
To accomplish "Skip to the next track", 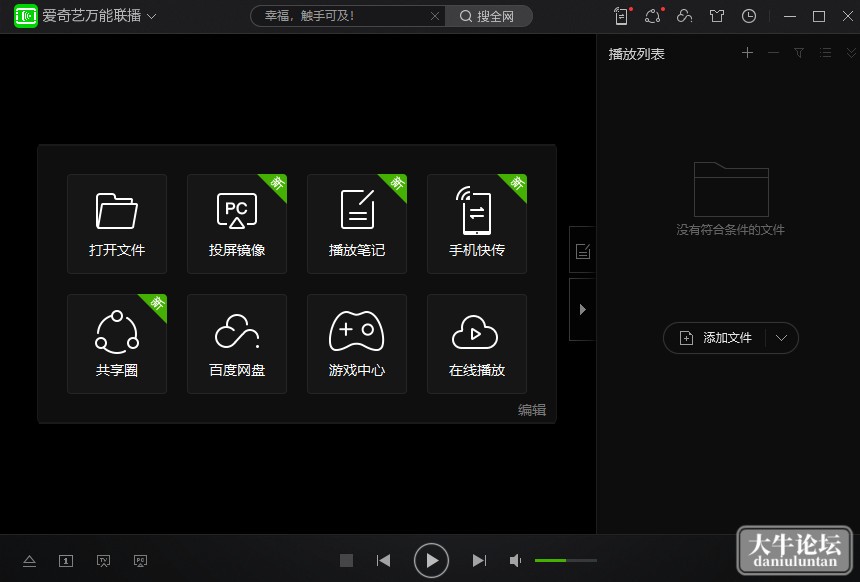I will (479, 560).
